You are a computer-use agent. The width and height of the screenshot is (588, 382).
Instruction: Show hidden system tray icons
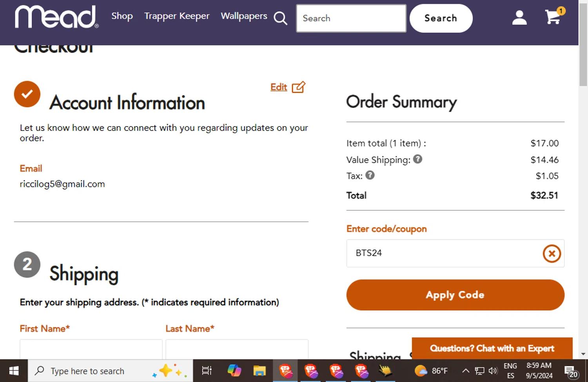click(x=465, y=371)
